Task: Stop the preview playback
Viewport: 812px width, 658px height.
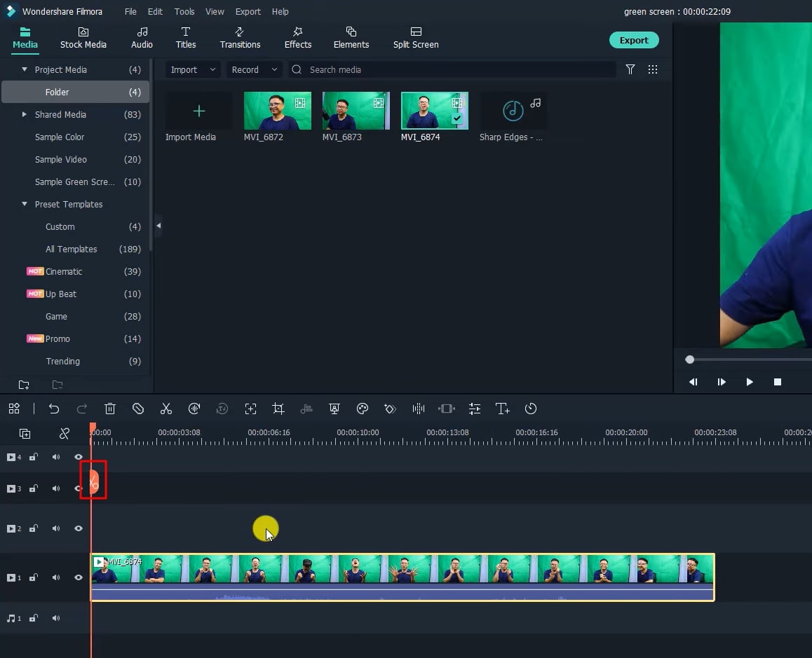Action: (x=778, y=381)
